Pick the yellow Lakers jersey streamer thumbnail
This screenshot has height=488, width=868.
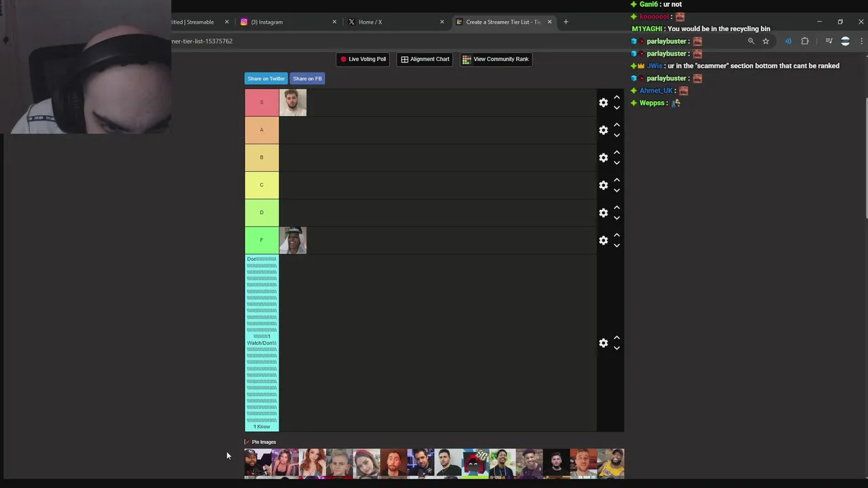click(611, 462)
